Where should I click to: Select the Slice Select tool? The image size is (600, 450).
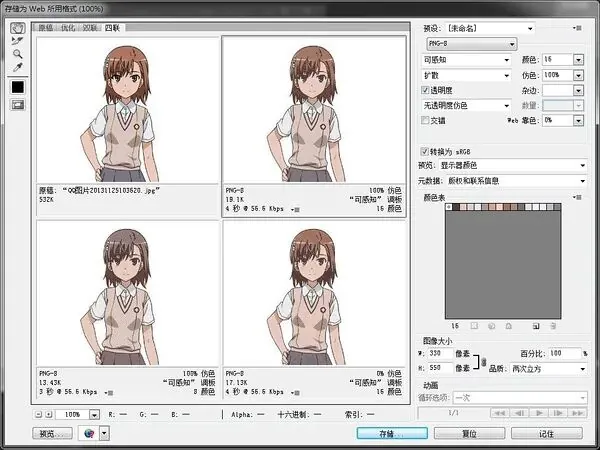pos(18,41)
